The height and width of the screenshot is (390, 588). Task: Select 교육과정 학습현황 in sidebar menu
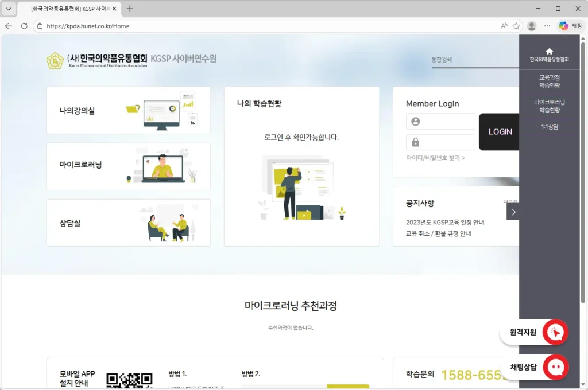(550, 81)
